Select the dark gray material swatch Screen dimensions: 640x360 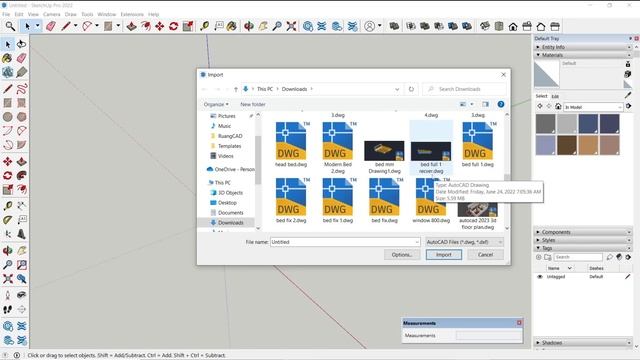546,124
